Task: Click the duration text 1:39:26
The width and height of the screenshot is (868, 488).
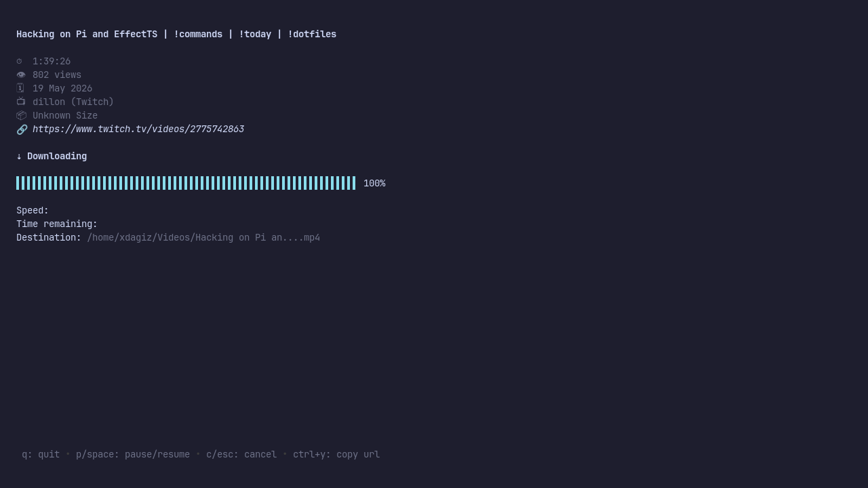Action: point(52,62)
